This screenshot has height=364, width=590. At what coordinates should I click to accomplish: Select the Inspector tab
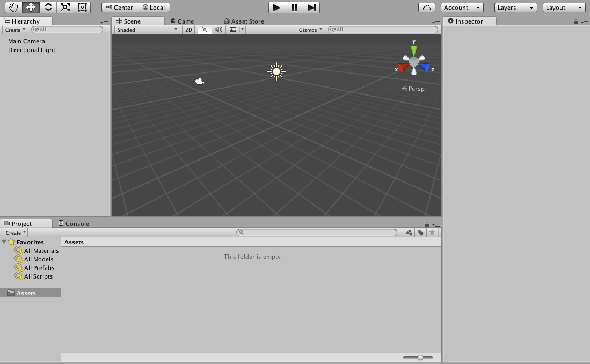point(470,21)
